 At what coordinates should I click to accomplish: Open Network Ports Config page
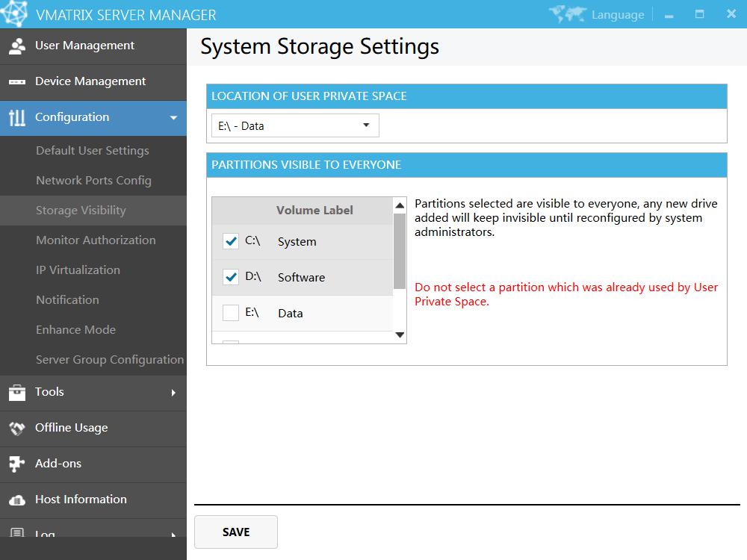(93, 181)
